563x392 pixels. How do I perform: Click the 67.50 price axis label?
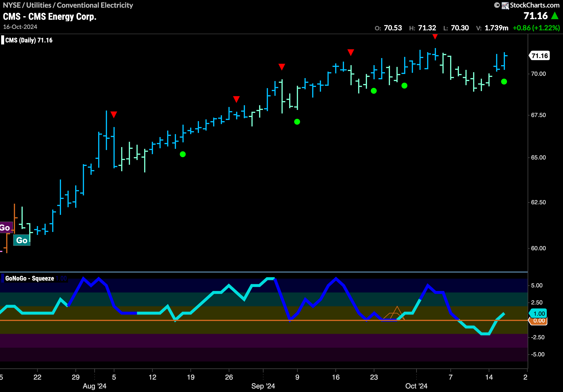click(538, 115)
